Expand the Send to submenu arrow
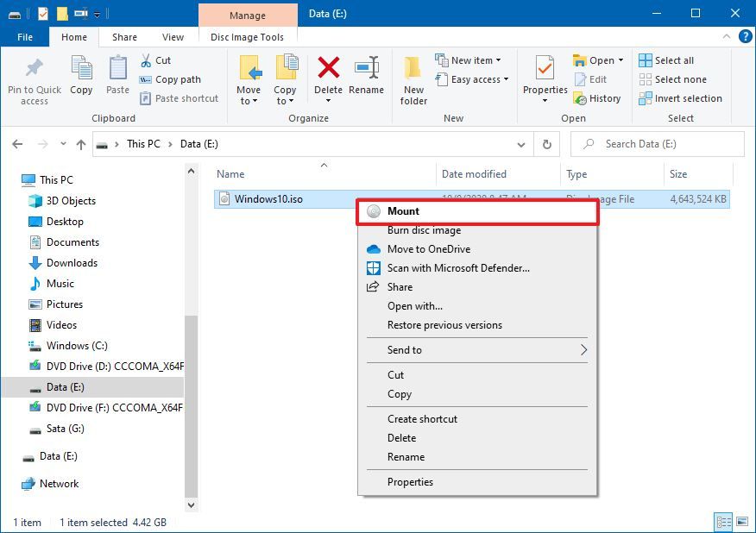Image resolution: width=756 pixels, height=533 pixels. 584,350
